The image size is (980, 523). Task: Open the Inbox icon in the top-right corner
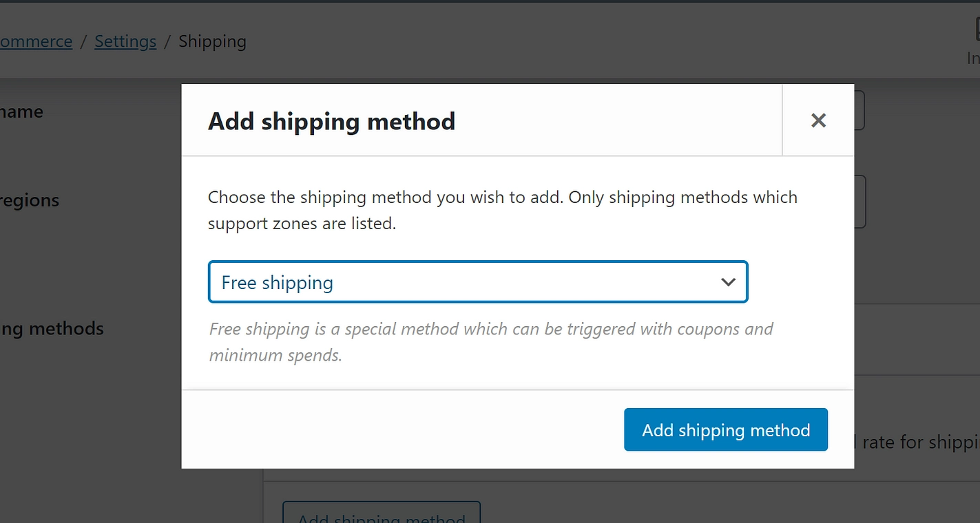click(976, 31)
